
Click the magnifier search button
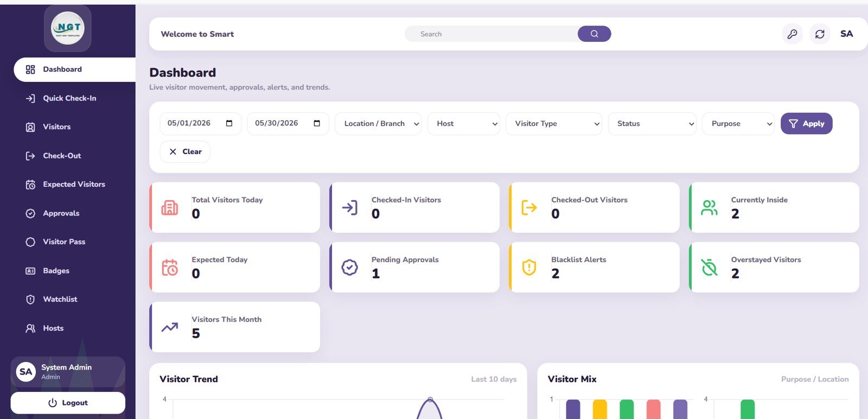[594, 34]
